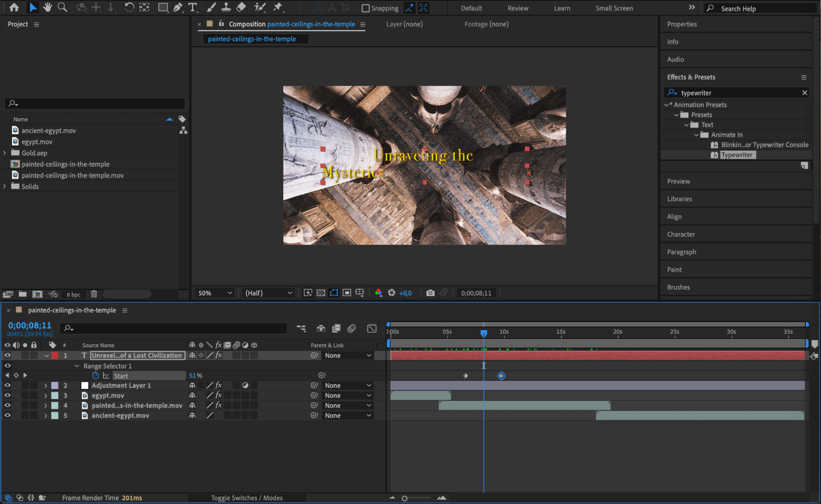The image size is (821, 504).
Task: Hide the ancient-egypt.mov layer visibility
Action: (x=7, y=415)
